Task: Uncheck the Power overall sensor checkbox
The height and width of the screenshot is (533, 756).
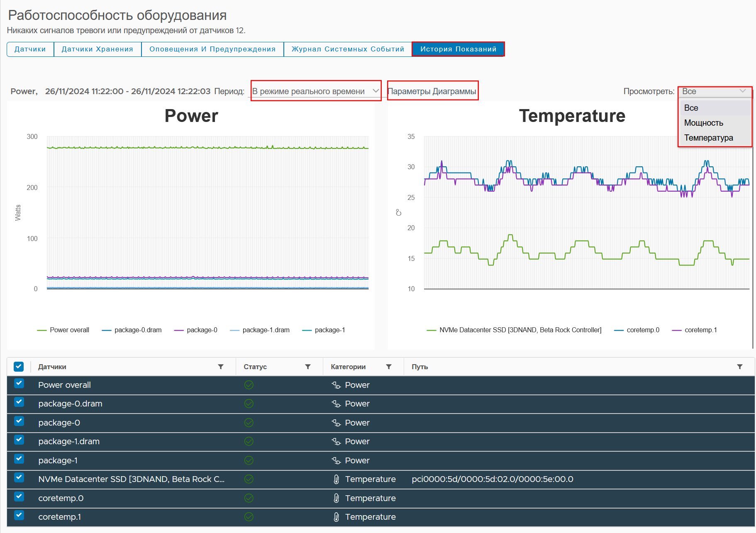Action: [19, 383]
